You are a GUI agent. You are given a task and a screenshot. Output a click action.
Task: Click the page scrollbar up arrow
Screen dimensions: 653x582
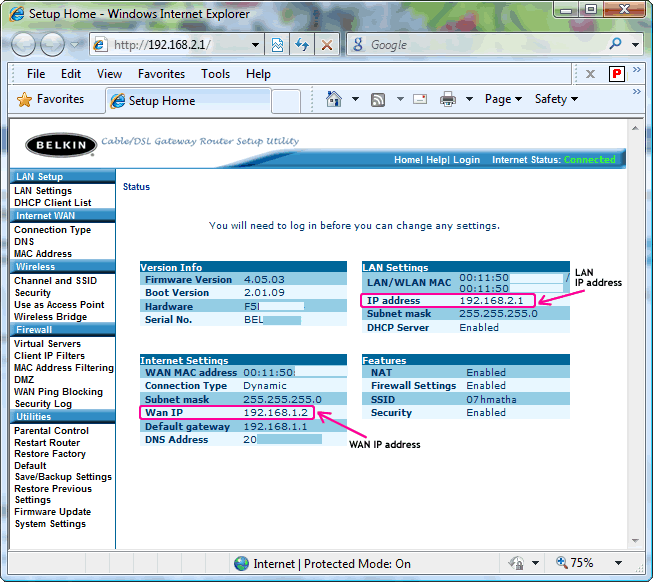635,128
